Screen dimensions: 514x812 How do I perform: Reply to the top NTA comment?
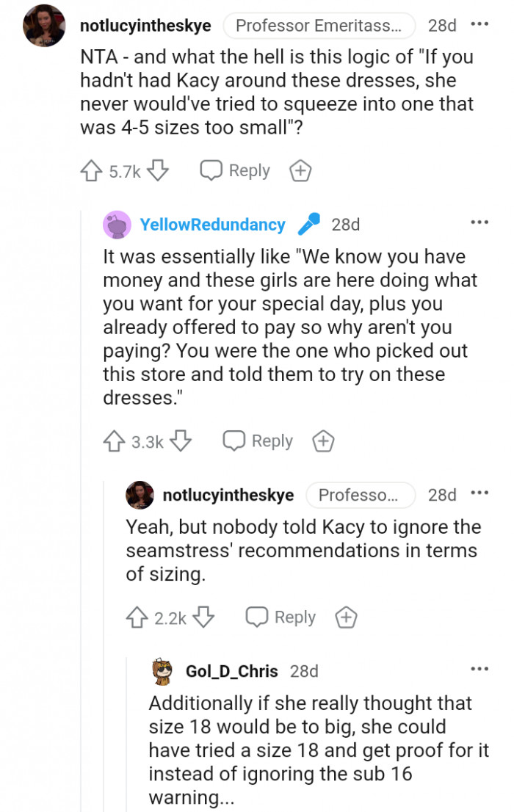[234, 170]
